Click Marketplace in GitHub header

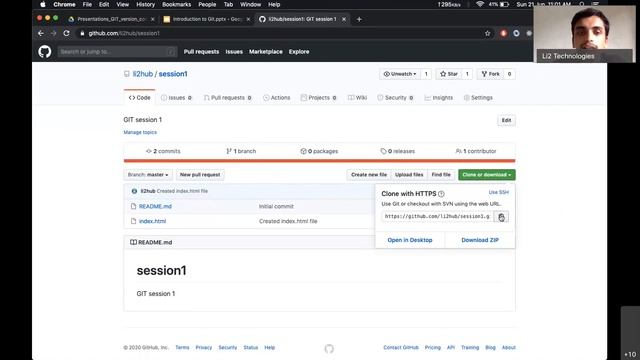[x=266, y=52]
